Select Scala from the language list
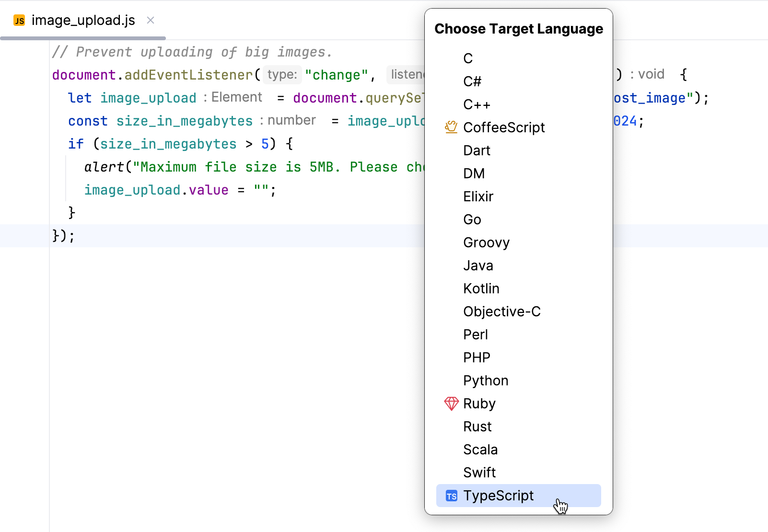Viewport: 768px width, 532px height. coord(518,450)
